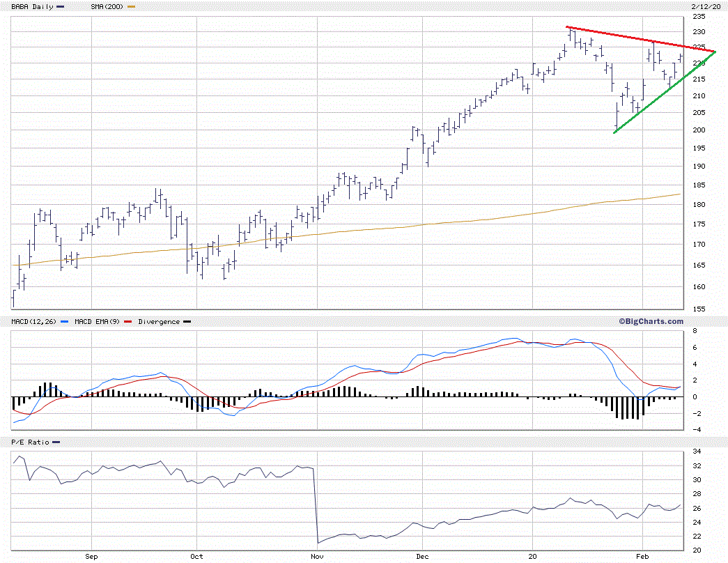Click the 165 price axis label
Image resolution: width=728 pixels, height=563 pixels.
click(x=699, y=265)
